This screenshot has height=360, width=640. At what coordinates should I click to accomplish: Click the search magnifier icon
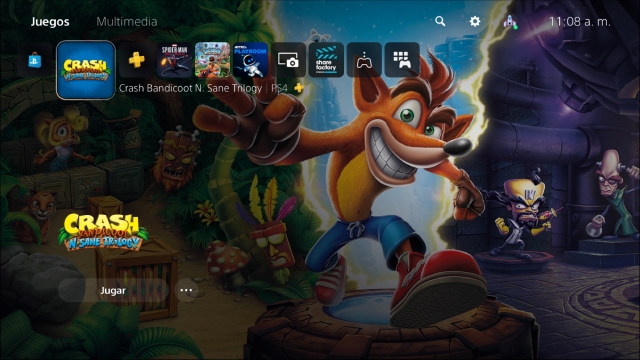click(x=440, y=21)
